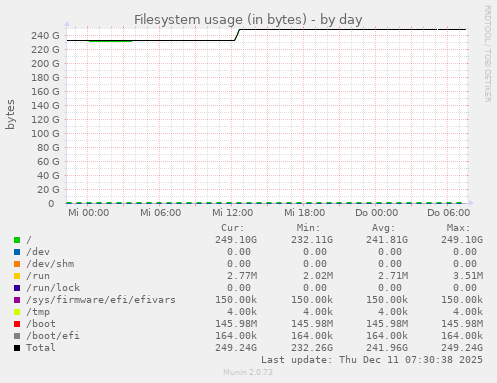Viewport: 497px width, 383px height.
Task: Click the blue swatch for /dev
Action: pyautogui.click(x=17, y=252)
